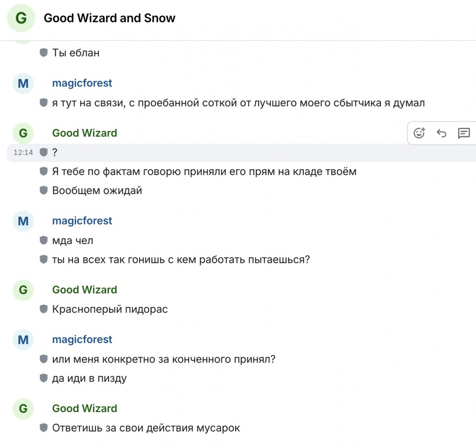Click the last Good Wizard username at bottom
Viewport: 476px width, 448px height.
pos(84,408)
